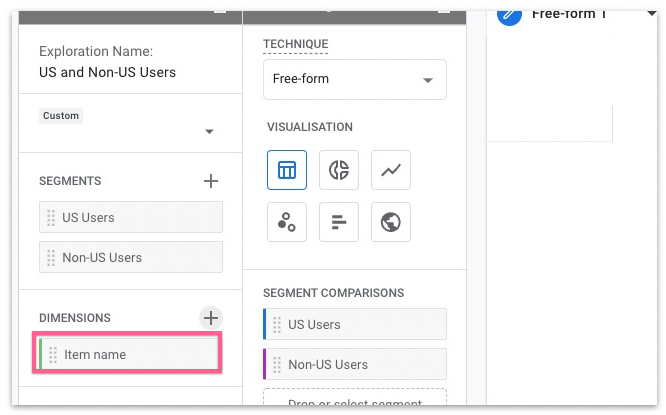Click US Users in Segment Comparisons
The width and height of the screenshot is (666, 415).
pyautogui.click(x=355, y=324)
